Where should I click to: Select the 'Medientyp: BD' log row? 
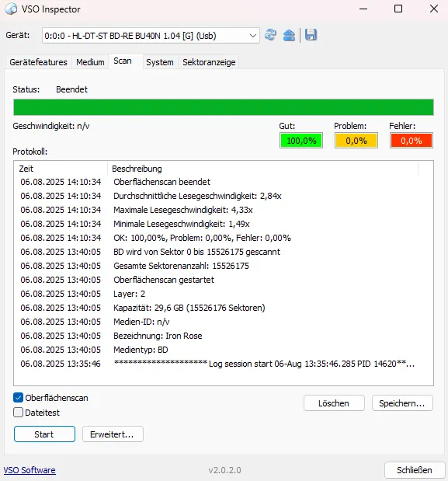pos(217,350)
